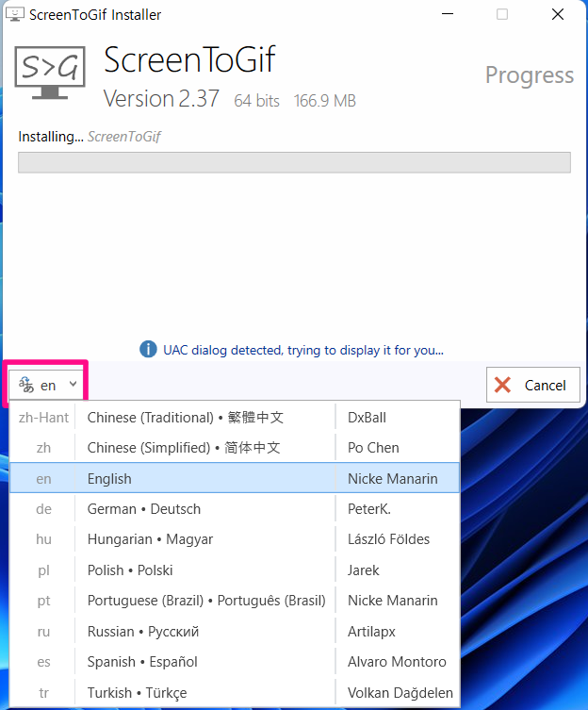Choose German • Deutsch language

235,509
